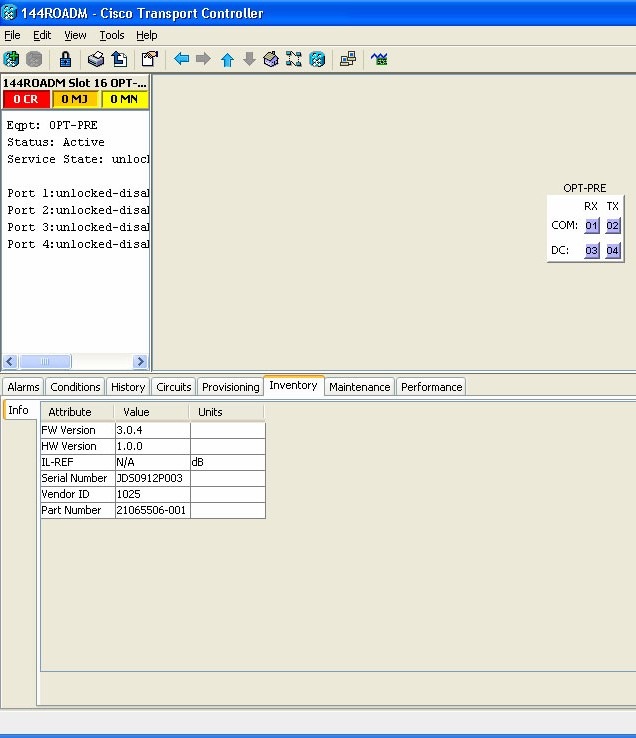Switch to the Alarms tab
636x738 pixels.
click(x=23, y=387)
